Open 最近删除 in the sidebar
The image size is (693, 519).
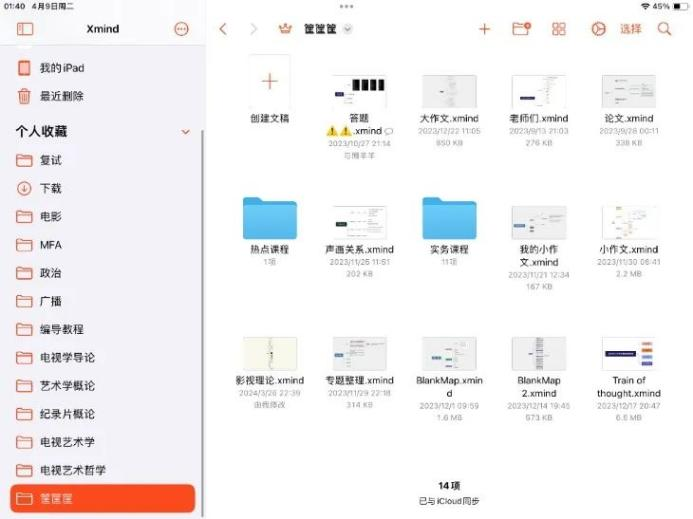[x=61, y=96]
